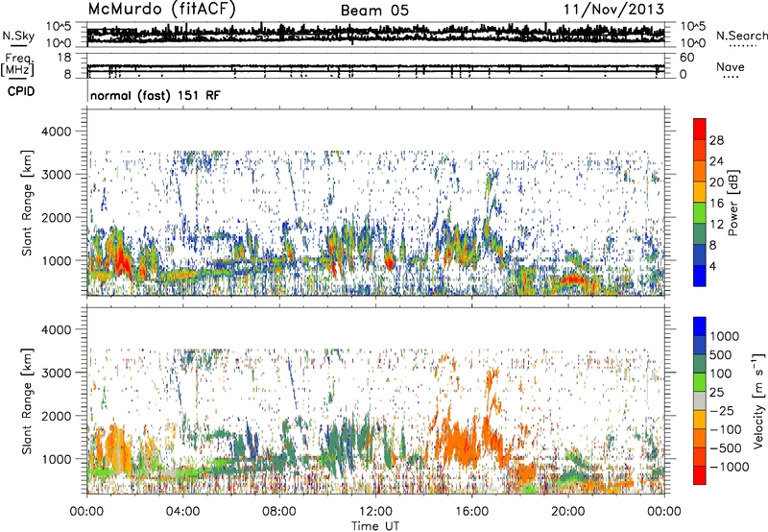Click the "−100" label on Velocity color bar
Image resolution: width=768 pixels, height=532 pixels.
tap(726, 429)
